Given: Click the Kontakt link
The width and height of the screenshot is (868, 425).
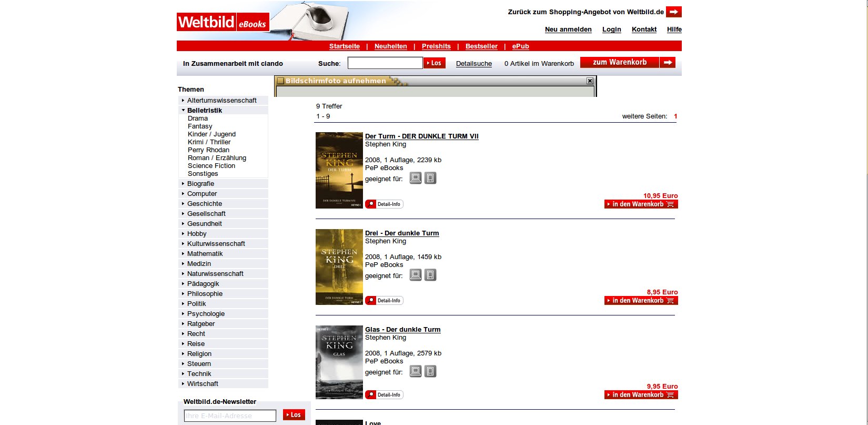Looking at the screenshot, I should [644, 29].
